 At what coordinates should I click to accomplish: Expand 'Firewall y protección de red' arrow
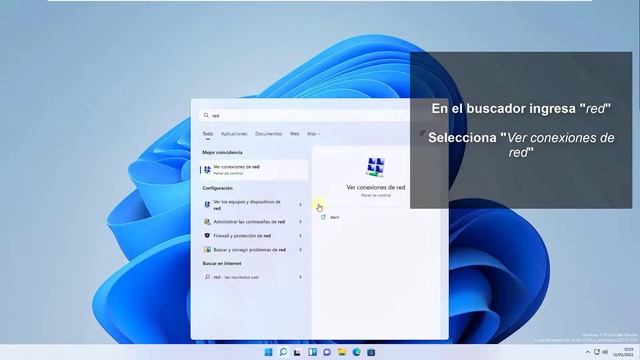(x=300, y=236)
